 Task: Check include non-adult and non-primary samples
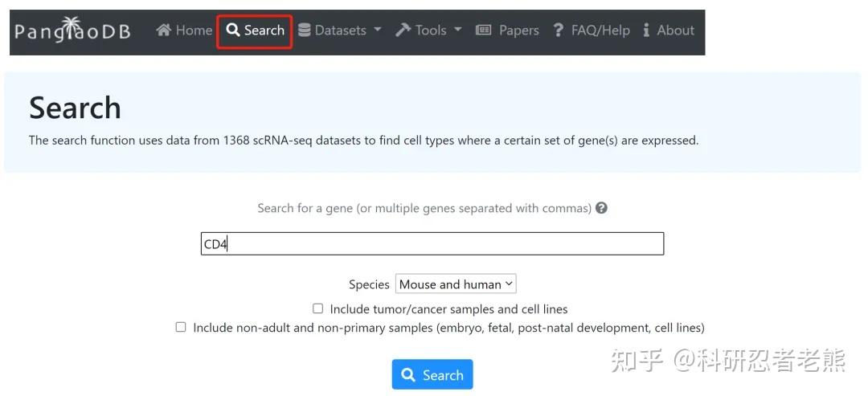point(181,327)
